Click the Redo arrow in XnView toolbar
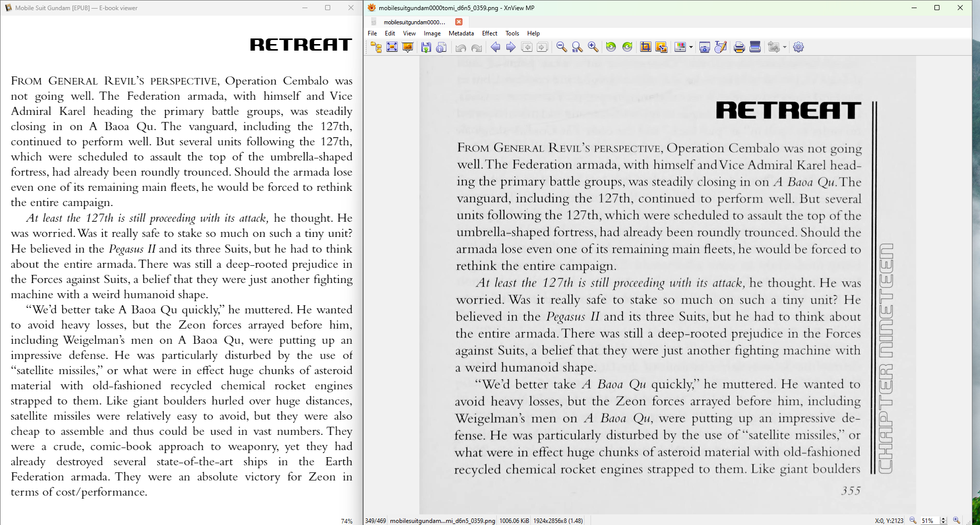 pos(477,47)
